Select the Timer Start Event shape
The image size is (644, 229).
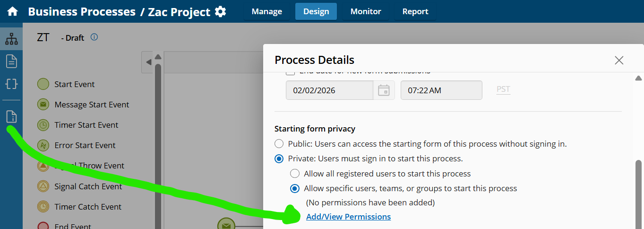(x=43, y=125)
